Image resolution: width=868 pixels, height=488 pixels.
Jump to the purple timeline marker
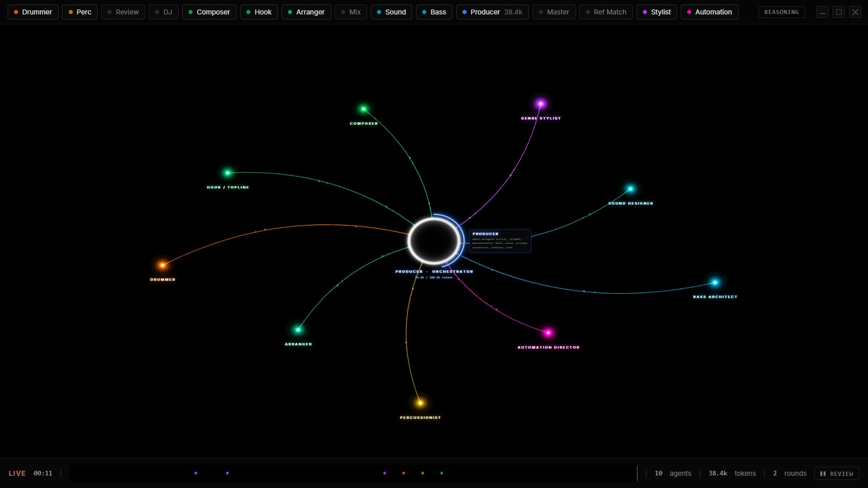[385, 473]
